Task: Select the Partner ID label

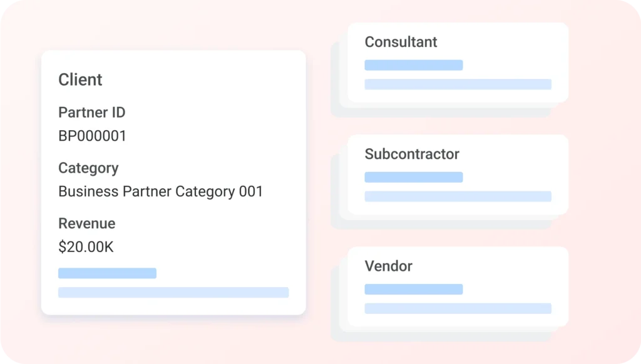Action: [91, 113]
